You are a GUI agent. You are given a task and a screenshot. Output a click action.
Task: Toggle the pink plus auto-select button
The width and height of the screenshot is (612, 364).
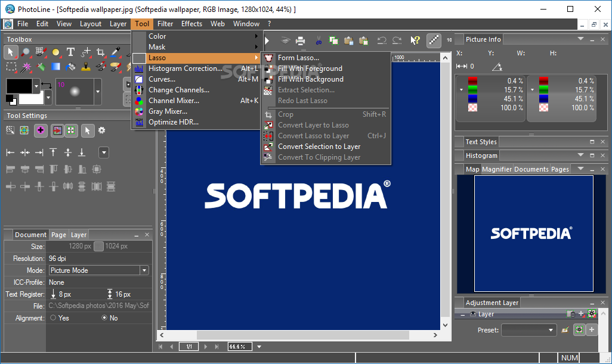[41, 130]
